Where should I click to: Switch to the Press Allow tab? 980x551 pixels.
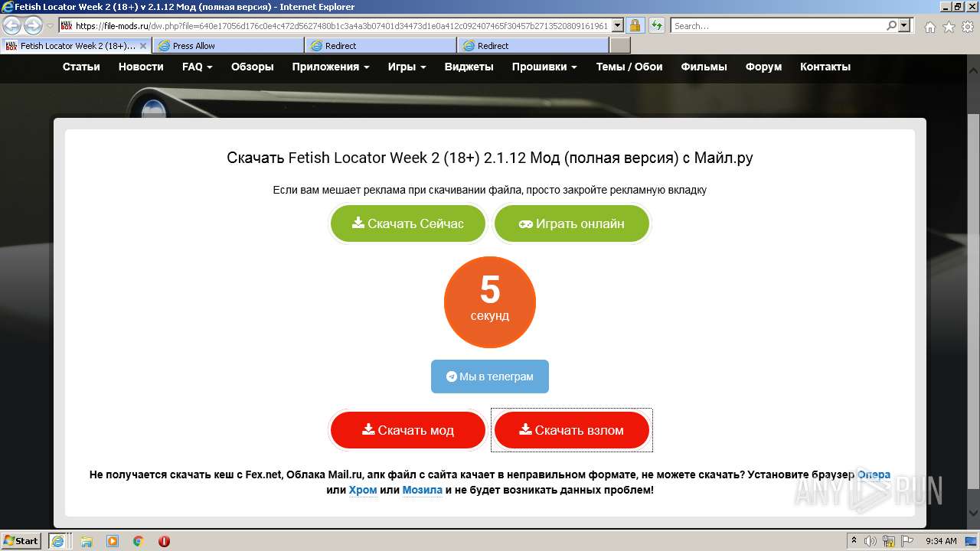pyautogui.click(x=228, y=46)
